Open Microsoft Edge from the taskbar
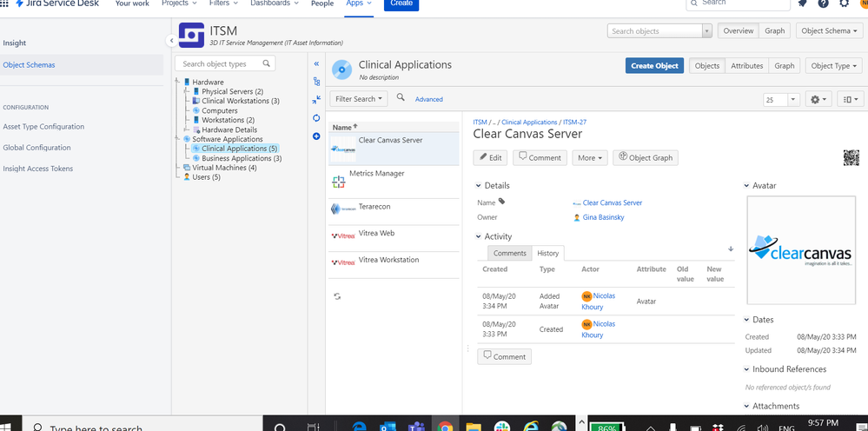Screen dimensions: 868x431 (360, 428)
